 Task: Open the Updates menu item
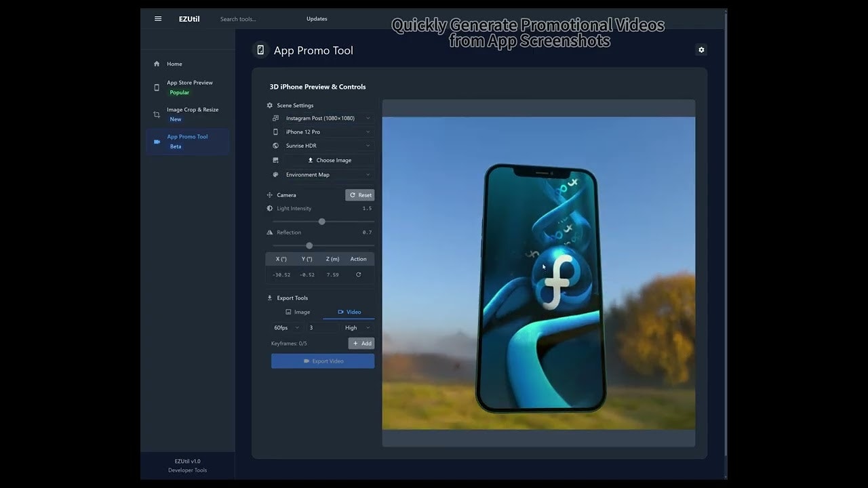pos(317,19)
